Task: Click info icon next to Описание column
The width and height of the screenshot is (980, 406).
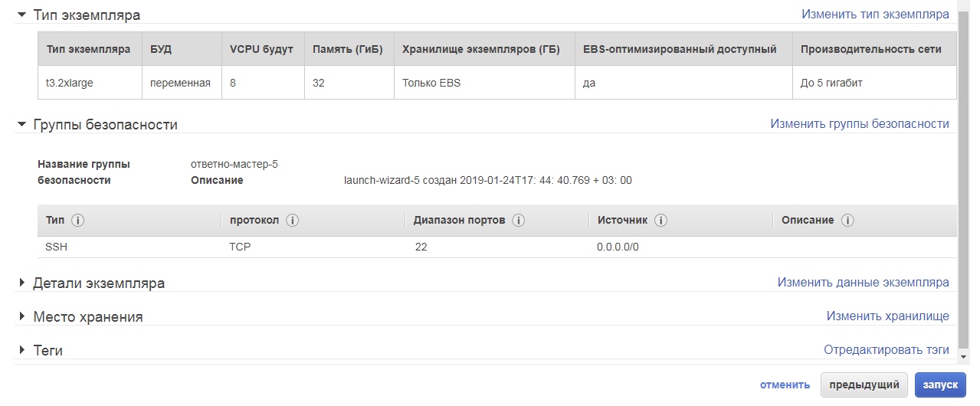Action: point(847,221)
